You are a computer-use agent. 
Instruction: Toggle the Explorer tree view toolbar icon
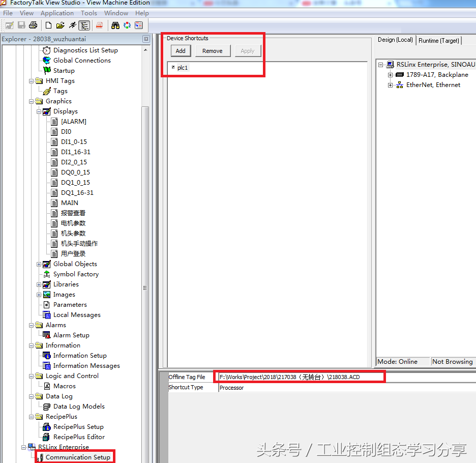pos(84,25)
